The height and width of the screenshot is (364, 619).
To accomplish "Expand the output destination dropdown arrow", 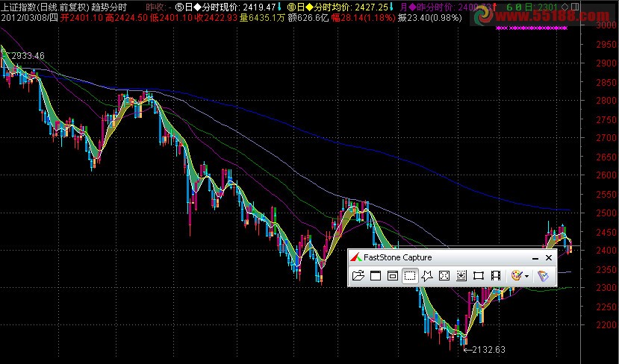I will pyautogui.click(x=527, y=276).
